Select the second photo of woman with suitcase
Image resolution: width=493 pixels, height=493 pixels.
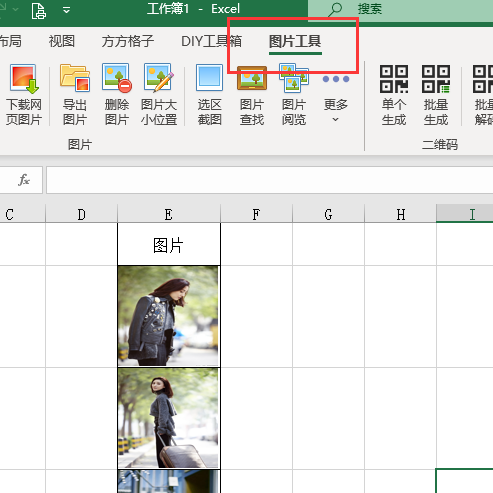tap(169, 418)
